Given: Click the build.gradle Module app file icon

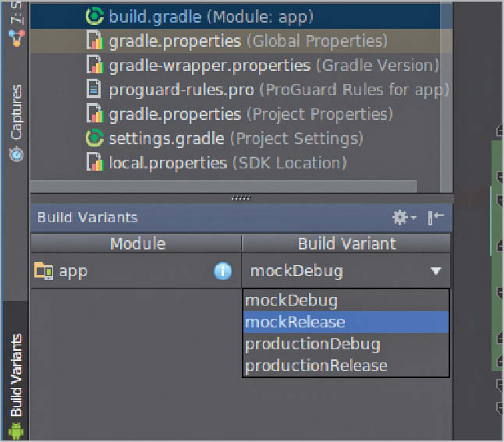Looking at the screenshot, I should coord(95,16).
